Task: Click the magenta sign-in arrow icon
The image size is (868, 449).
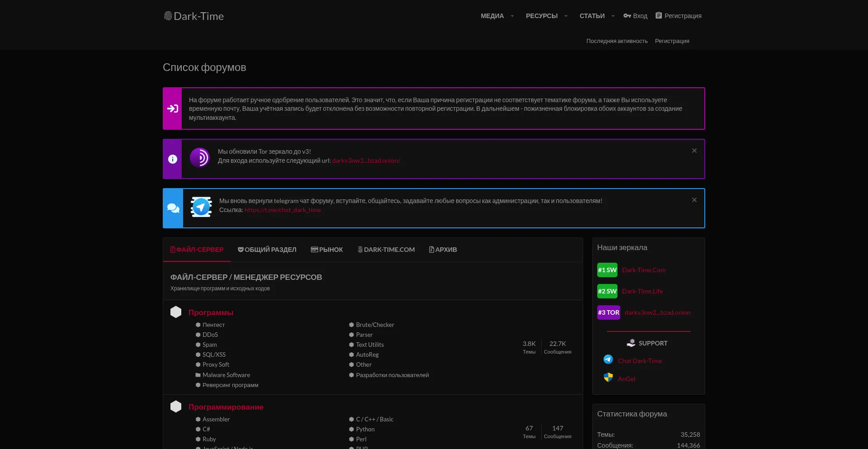Action: click(173, 109)
